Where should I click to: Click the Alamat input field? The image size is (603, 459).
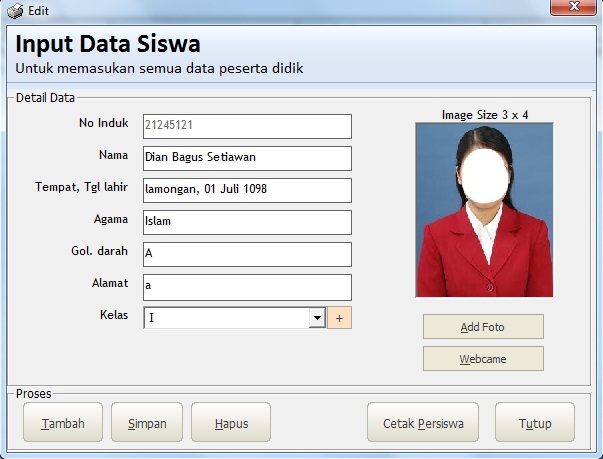click(x=247, y=287)
